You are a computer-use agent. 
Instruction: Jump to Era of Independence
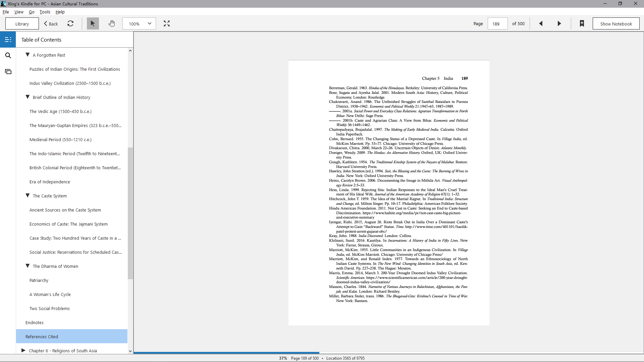click(50, 182)
